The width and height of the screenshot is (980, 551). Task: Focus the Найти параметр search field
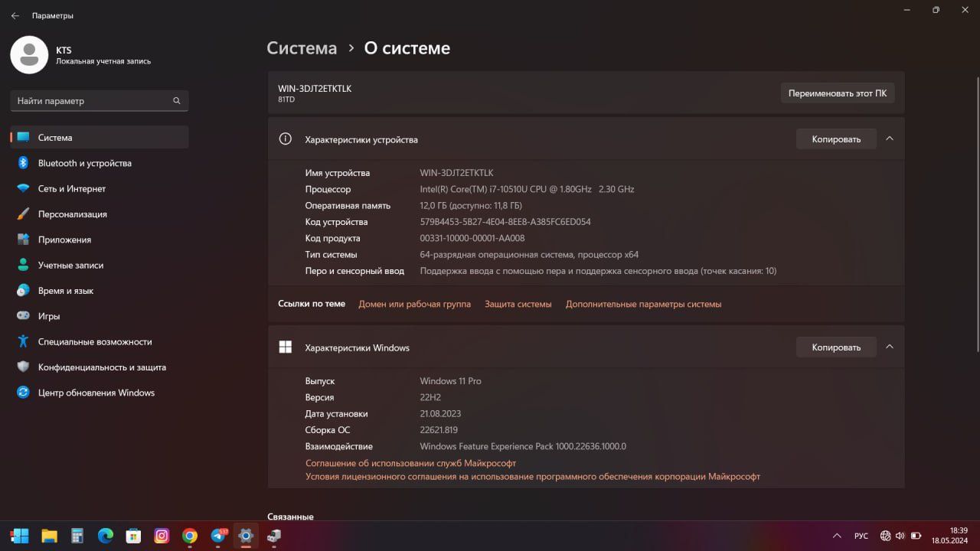(x=100, y=101)
